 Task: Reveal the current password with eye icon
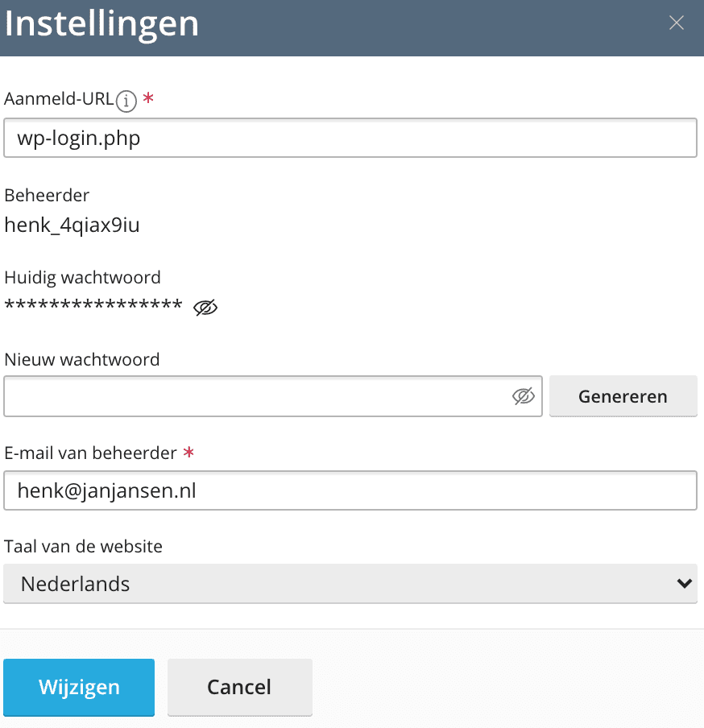tap(206, 307)
